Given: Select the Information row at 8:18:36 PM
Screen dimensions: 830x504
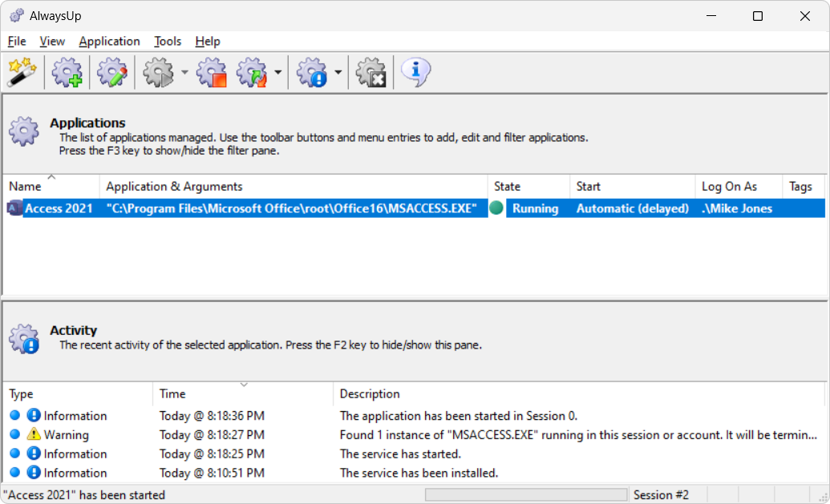Looking at the screenshot, I should [x=415, y=416].
